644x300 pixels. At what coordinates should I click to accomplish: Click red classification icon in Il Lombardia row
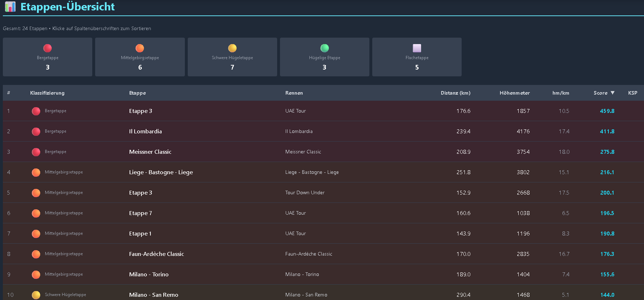(36, 132)
